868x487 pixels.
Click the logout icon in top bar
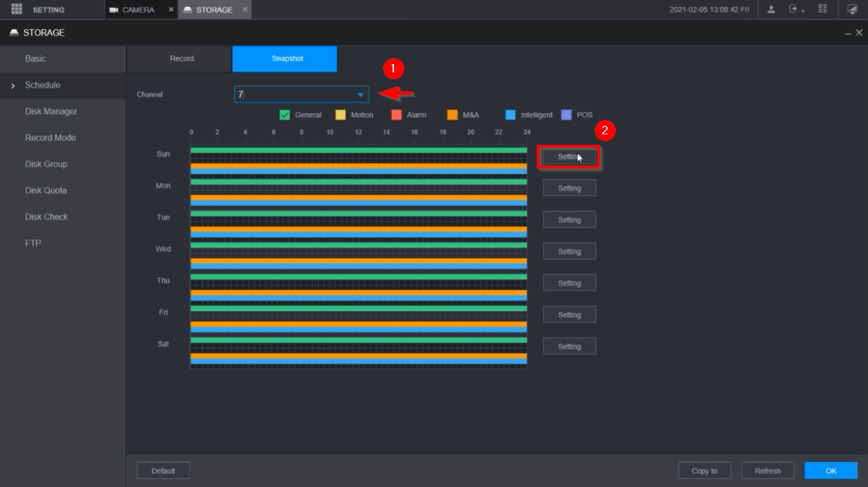point(793,9)
